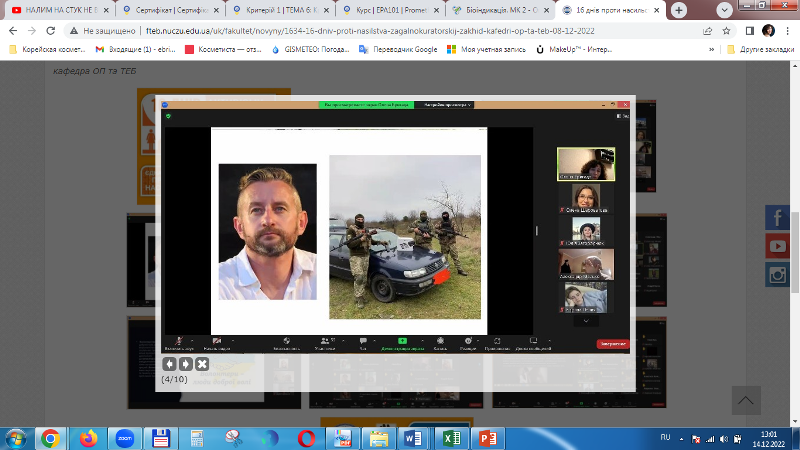Open the volume control in tray

point(724,439)
